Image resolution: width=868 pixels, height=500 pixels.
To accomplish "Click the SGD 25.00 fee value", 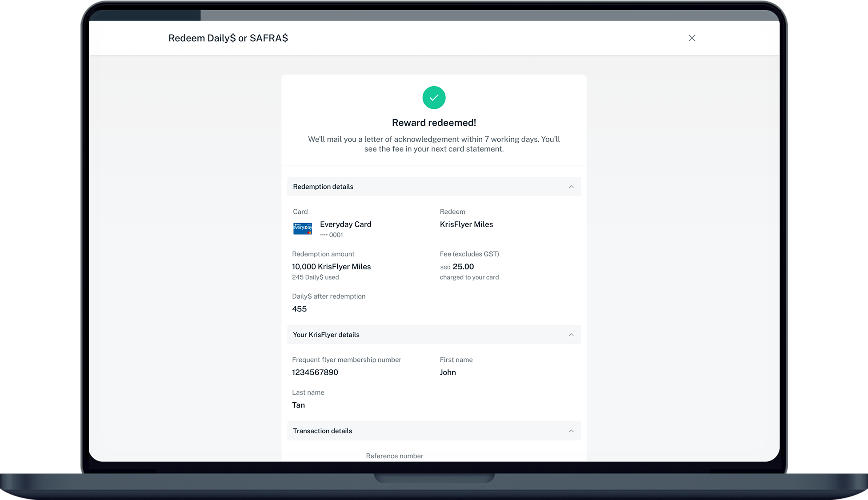I will (462, 267).
